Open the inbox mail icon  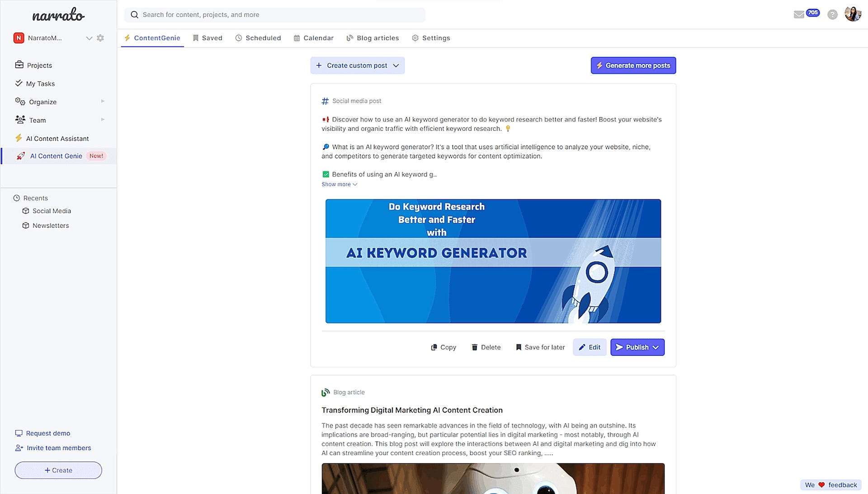click(799, 15)
